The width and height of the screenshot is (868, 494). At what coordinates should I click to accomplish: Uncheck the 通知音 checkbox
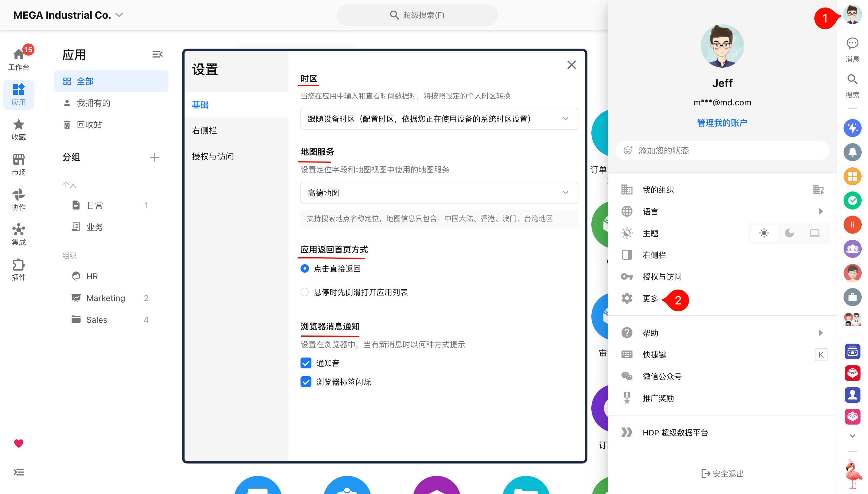tap(306, 363)
